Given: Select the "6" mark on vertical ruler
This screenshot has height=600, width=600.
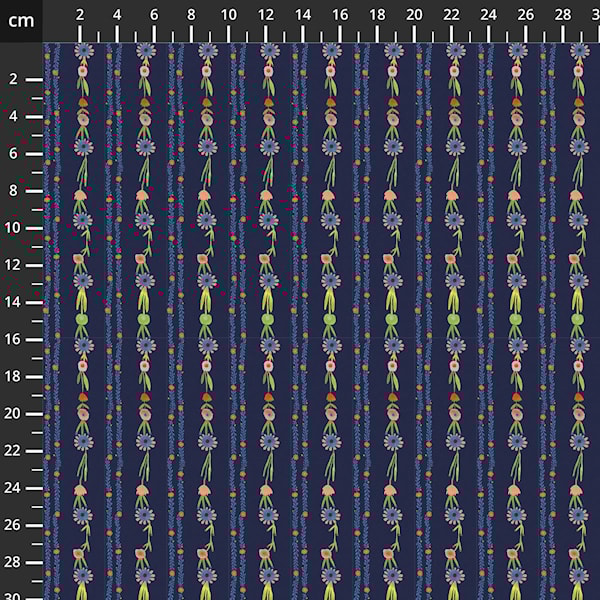Looking at the screenshot, I should [13, 153].
